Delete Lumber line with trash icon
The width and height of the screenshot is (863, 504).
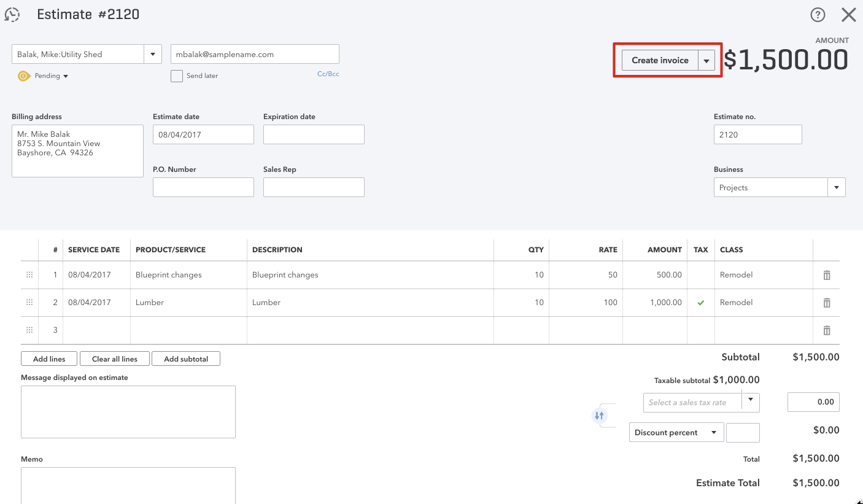(826, 303)
